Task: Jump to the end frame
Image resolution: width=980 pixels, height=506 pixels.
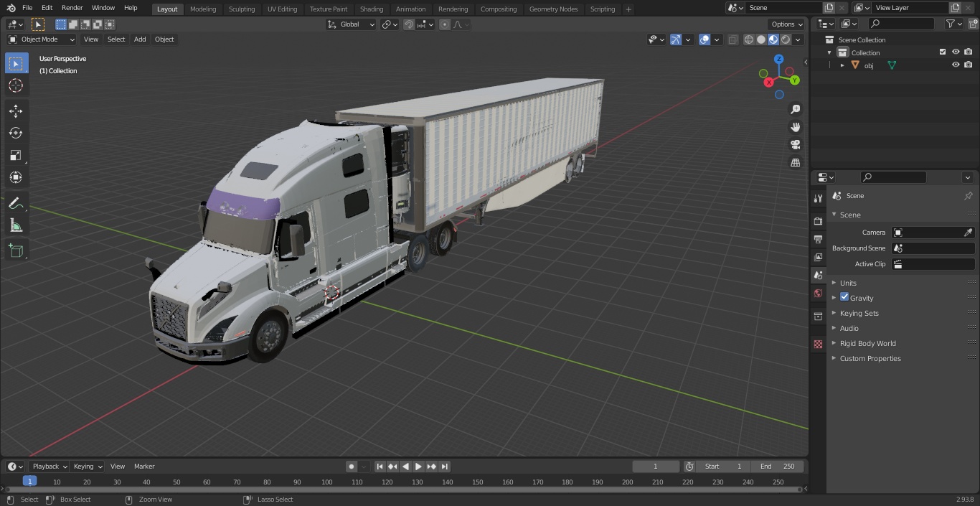Action: [x=445, y=467]
